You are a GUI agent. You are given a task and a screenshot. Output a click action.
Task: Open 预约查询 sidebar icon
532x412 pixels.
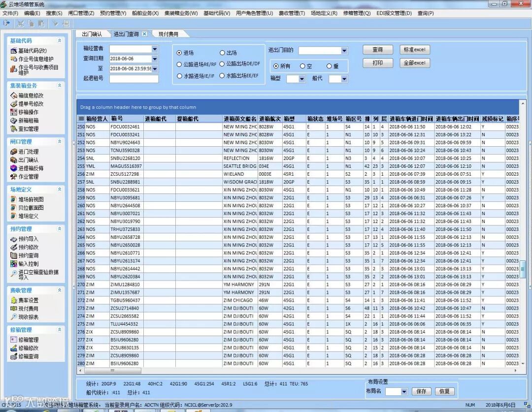(x=14, y=255)
